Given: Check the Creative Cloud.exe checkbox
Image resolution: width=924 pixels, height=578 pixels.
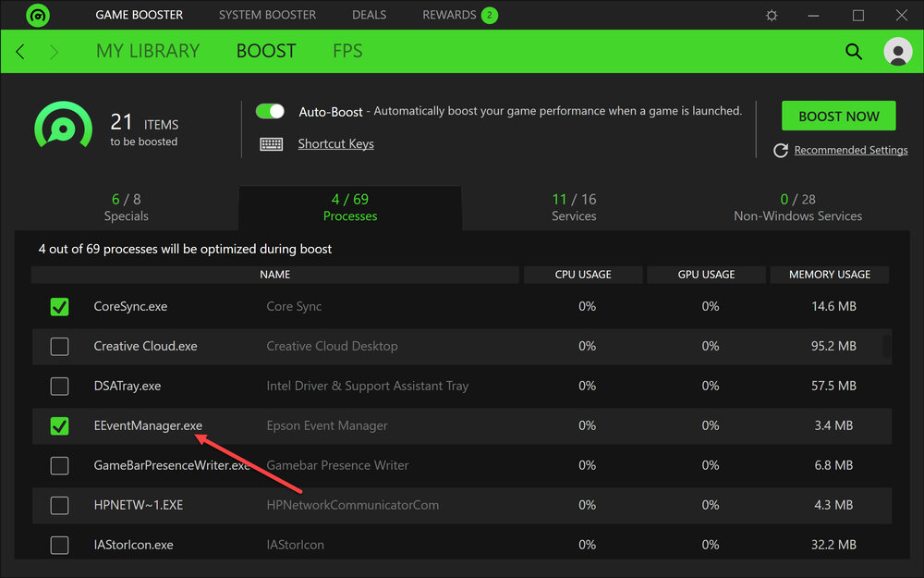Looking at the screenshot, I should point(59,346).
